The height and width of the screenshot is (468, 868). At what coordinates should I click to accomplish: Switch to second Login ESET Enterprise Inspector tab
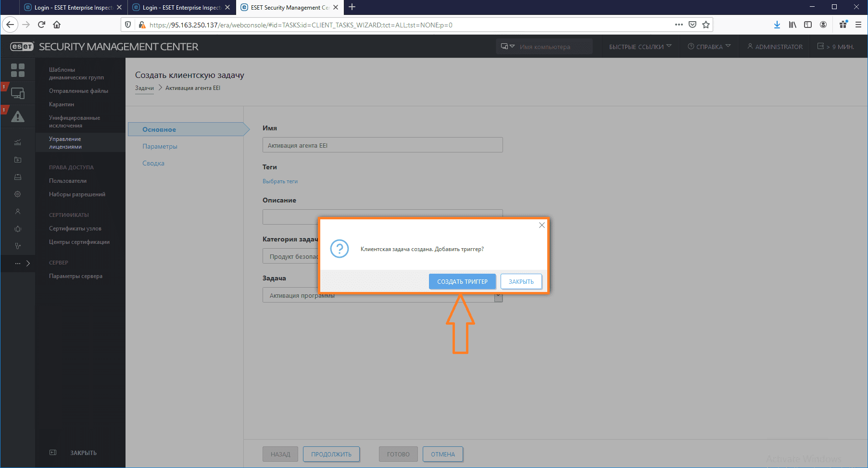[x=182, y=7]
